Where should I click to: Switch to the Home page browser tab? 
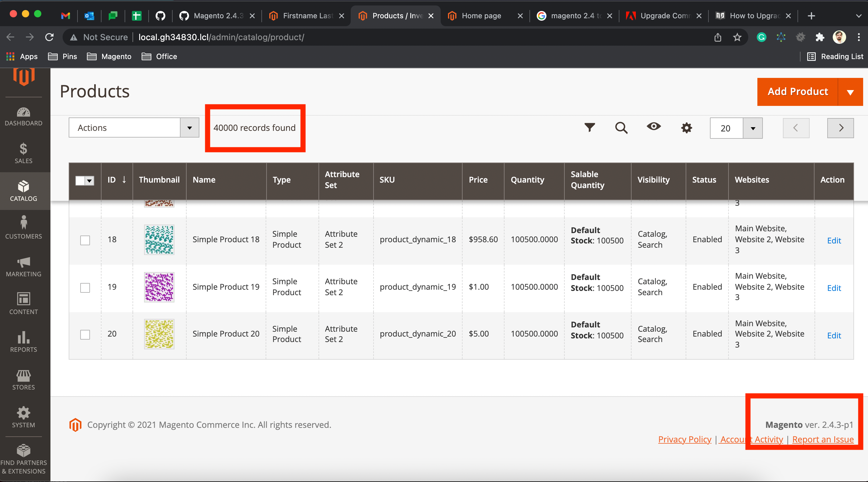(x=481, y=16)
